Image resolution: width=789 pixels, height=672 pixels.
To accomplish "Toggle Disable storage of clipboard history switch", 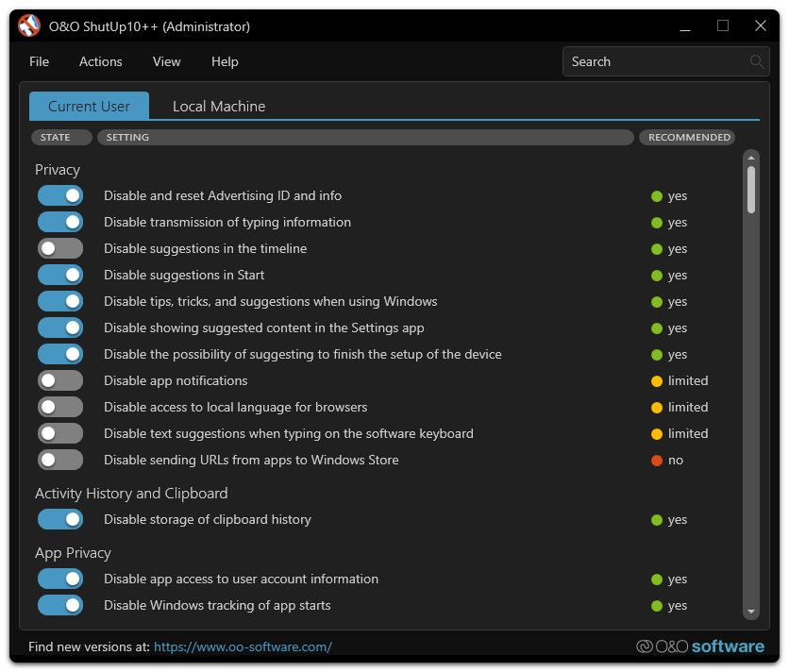I will 60,519.
